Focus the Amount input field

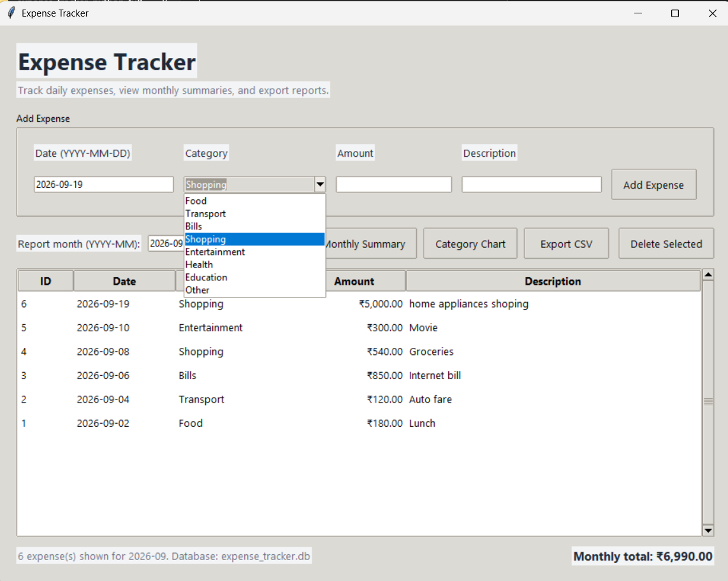[394, 184]
